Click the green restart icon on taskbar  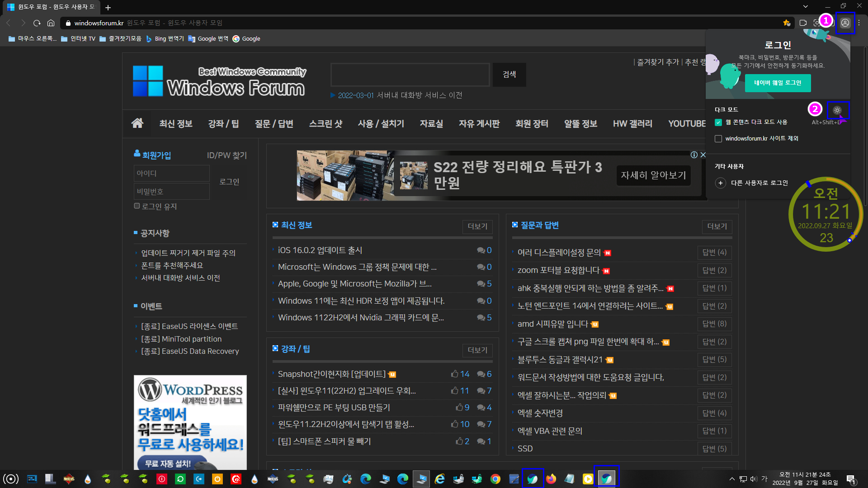tap(180, 479)
